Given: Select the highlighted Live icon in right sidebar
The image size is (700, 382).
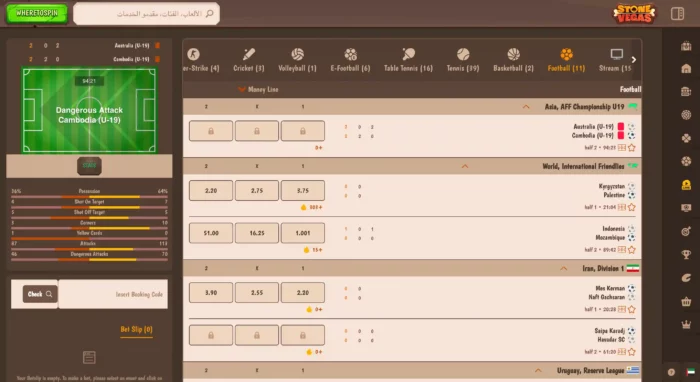Looking at the screenshot, I should coord(686,184).
